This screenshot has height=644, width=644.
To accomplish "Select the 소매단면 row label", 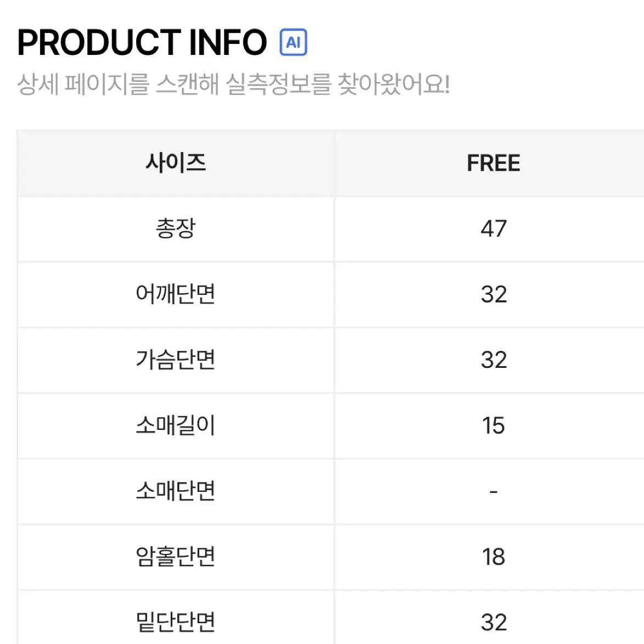I will (176, 491).
